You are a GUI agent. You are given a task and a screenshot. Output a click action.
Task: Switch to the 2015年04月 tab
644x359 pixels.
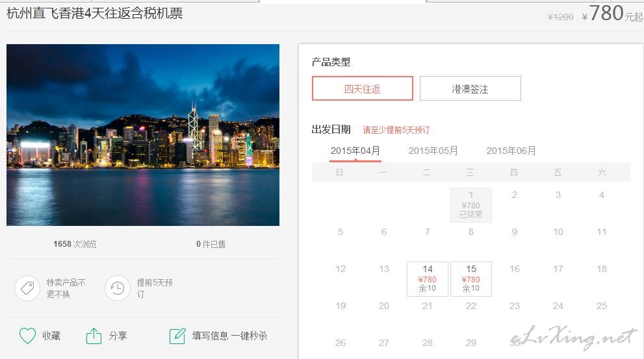coord(355,151)
